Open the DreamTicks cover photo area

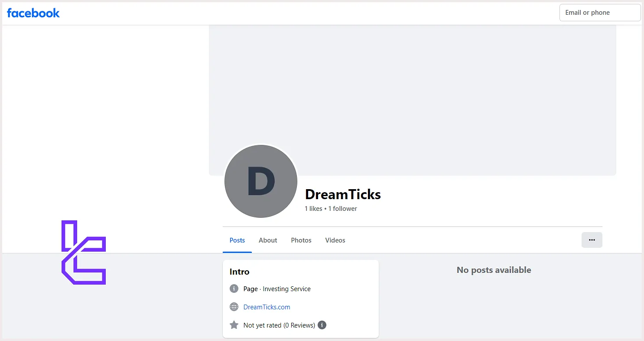(412, 100)
